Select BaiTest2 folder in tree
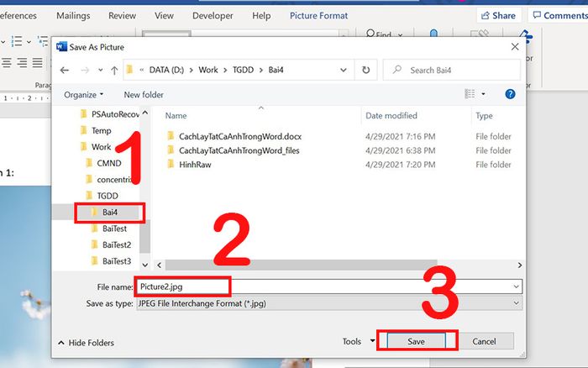 pyautogui.click(x=112, y=244)
